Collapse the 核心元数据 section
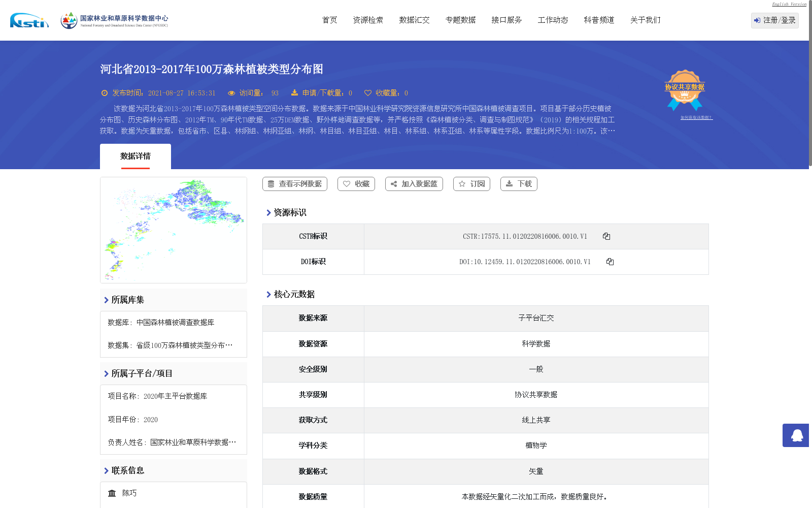 pyautogui.click(x=291, y=294)
